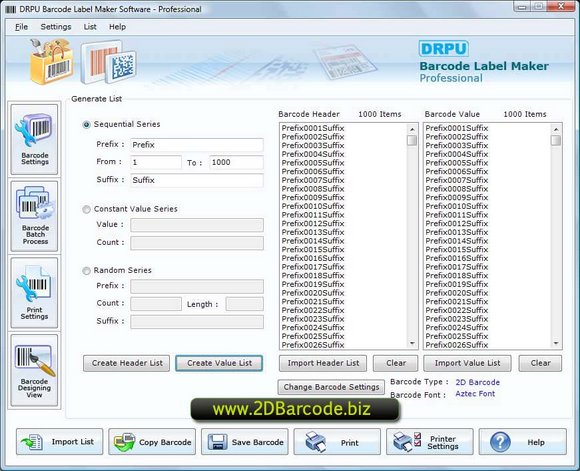The image size is (580, 471).
Task: Select the Random Series radio button
Action: click(86, 271)
